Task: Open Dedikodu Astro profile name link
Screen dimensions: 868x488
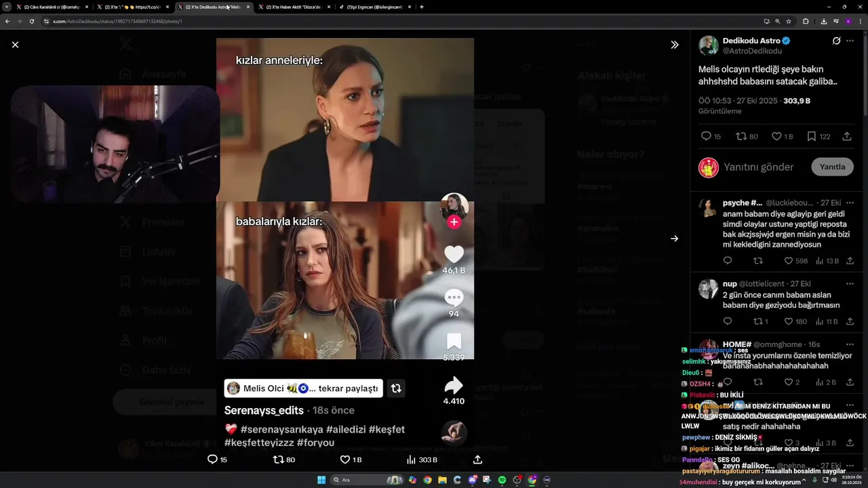Action: point(751,41)
